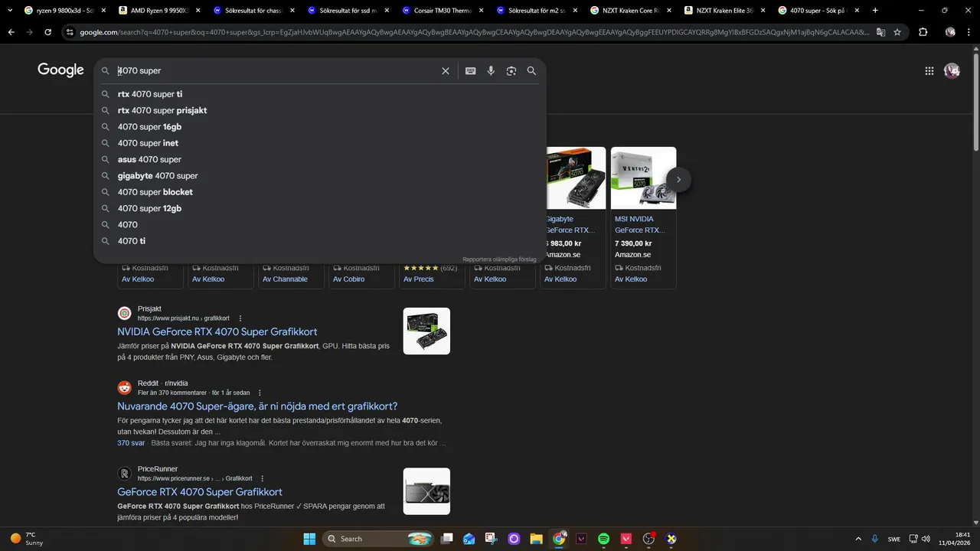Select the plain '4070' suggestion
This screenshot has height=551, width=980.
320,225
